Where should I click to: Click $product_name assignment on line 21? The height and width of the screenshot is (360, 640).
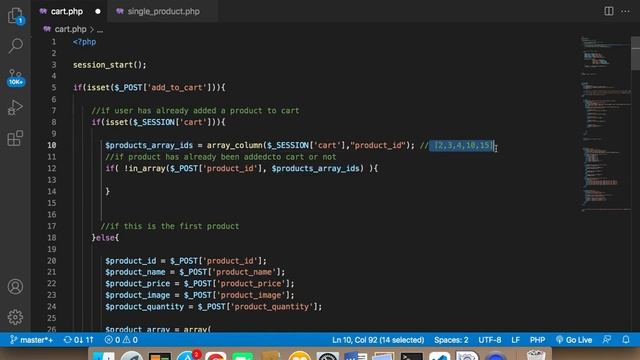(x=195, y=272)
